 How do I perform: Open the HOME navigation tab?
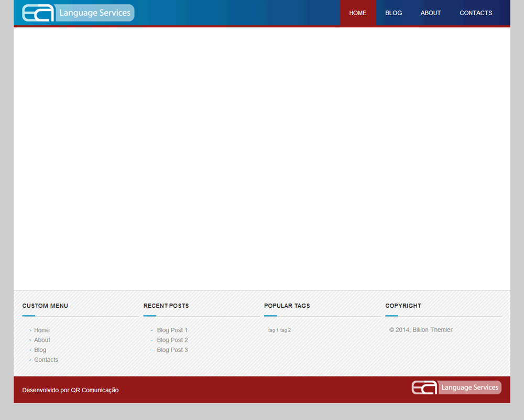[357, 13]
